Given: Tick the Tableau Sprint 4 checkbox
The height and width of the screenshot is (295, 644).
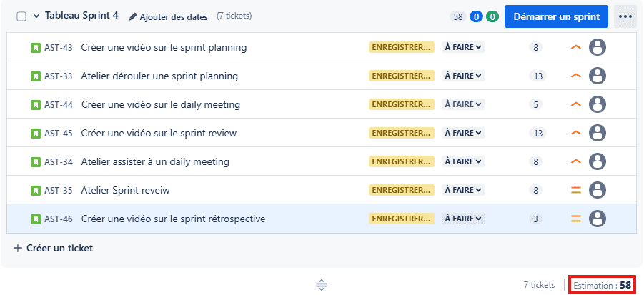Looking at the screenshot, I should pyautogui.click(x=21, y=17).
